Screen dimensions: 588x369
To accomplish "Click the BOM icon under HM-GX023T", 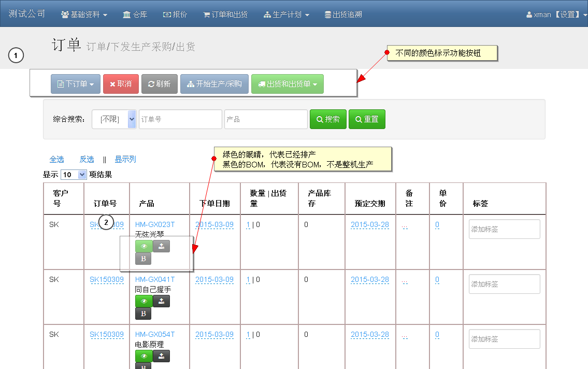I will point(144,259).
